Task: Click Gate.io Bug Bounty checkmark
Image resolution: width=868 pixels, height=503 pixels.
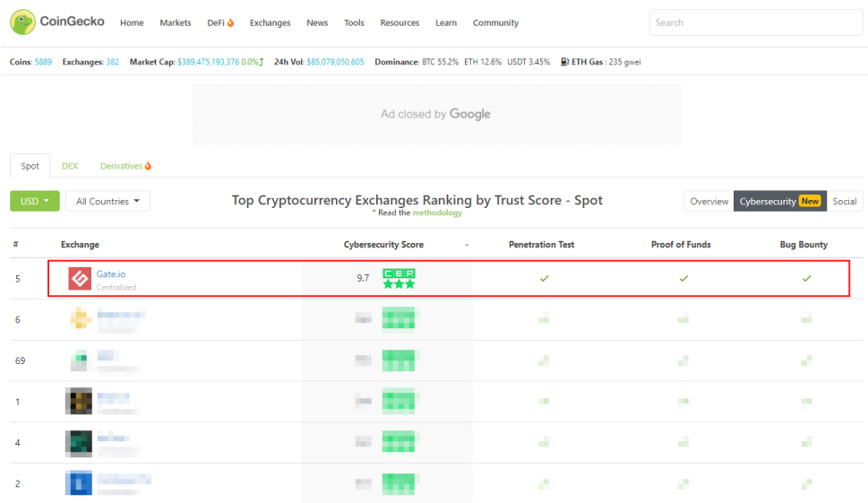Action: [806, 279]
